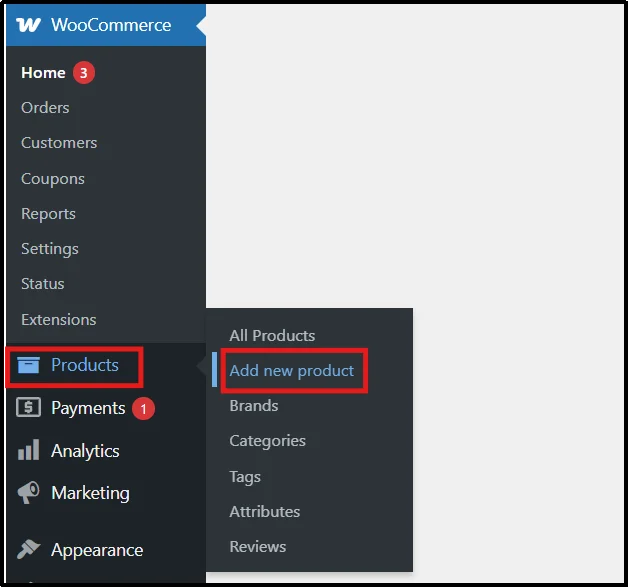Viewport: 628px width, 587px height.
Task: Open the Extensions page
Action: click(59, 320)
